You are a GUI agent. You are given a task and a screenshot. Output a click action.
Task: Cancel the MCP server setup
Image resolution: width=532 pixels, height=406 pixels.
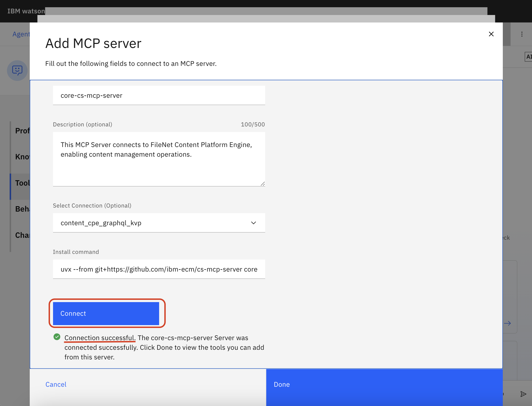tap(56, 384)
